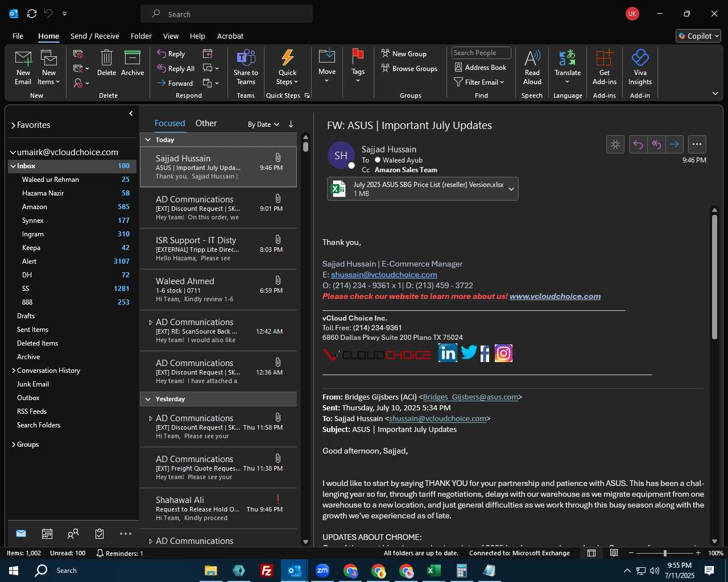Open Address Book
This screenshot has height=582, width=728.
(x=481, y=67)
